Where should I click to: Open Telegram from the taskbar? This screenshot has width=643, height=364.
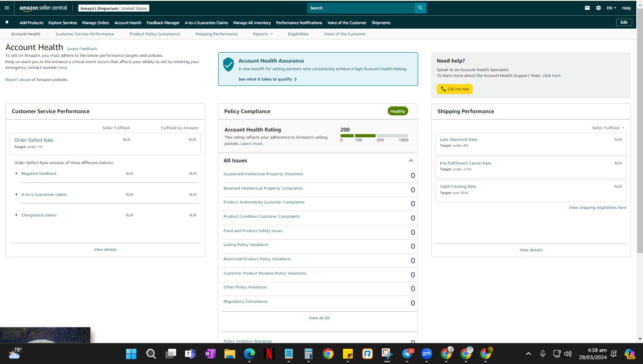(407, 354)
